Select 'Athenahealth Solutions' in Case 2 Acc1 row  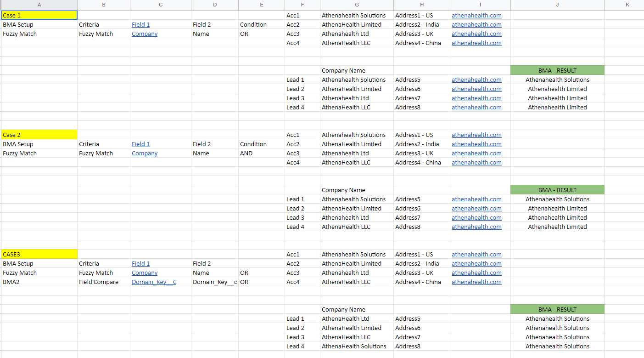tap(357, 135)
